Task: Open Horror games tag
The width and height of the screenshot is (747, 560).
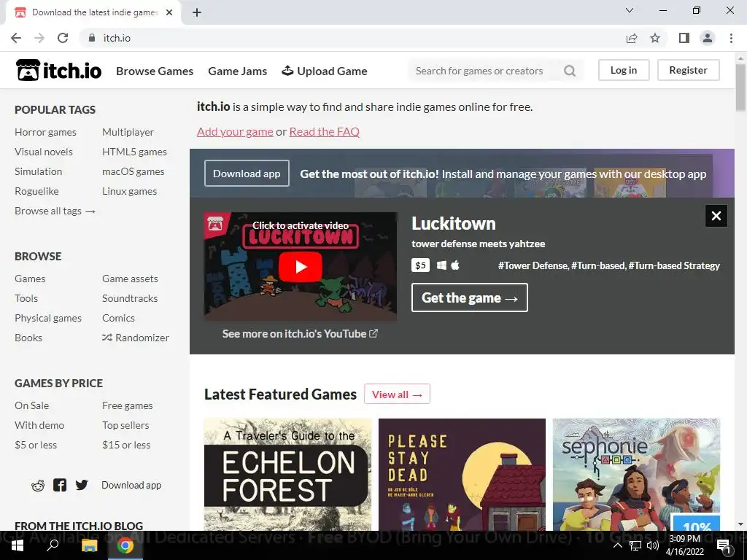Action: (45, 132)
